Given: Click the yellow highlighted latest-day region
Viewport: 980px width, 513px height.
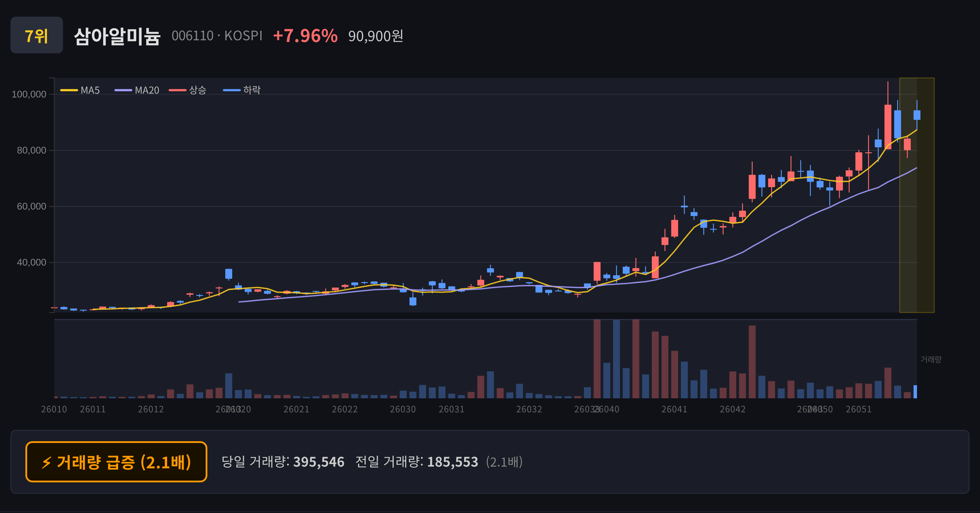Looking at the screenshot, I should (916, 195).
